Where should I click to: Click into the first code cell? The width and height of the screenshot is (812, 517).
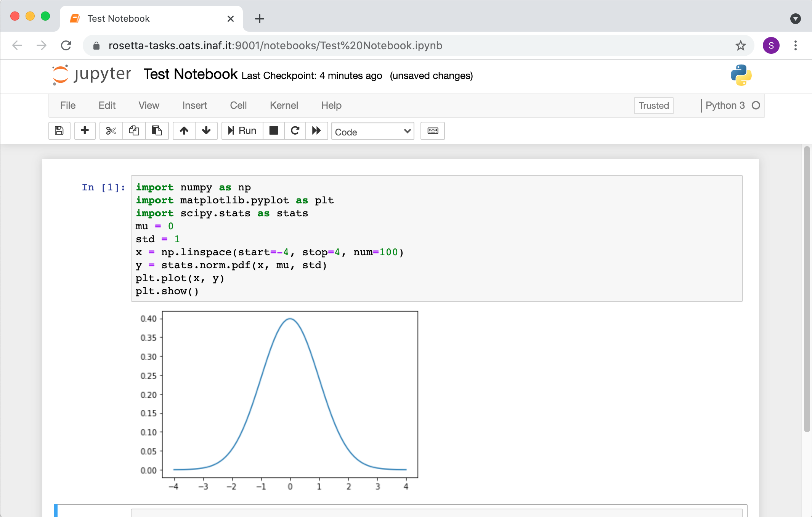[x=436, y=238]
